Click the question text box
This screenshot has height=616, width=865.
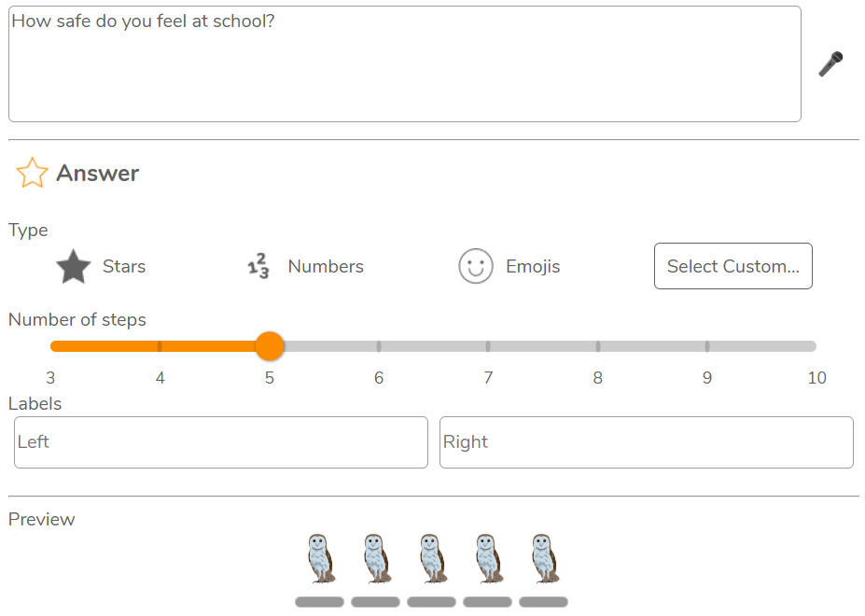tap(404, 64)
